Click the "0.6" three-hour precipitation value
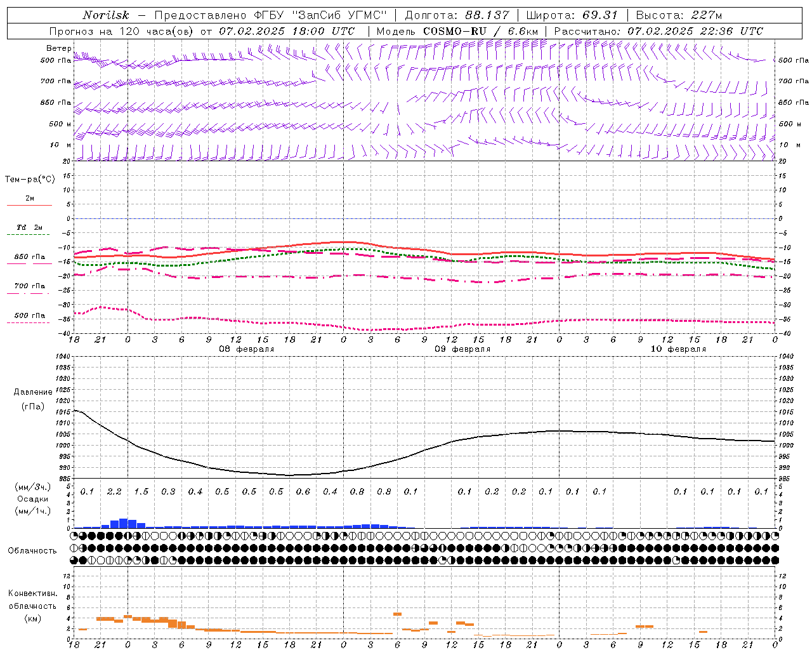This screenshot has width=812, height=650. coord(303,491)
